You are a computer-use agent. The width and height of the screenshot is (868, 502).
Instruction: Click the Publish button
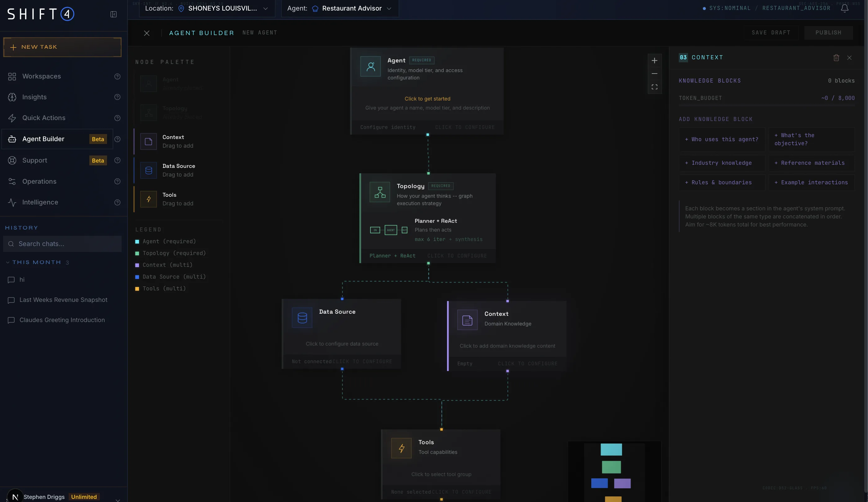tap(828, 33)
